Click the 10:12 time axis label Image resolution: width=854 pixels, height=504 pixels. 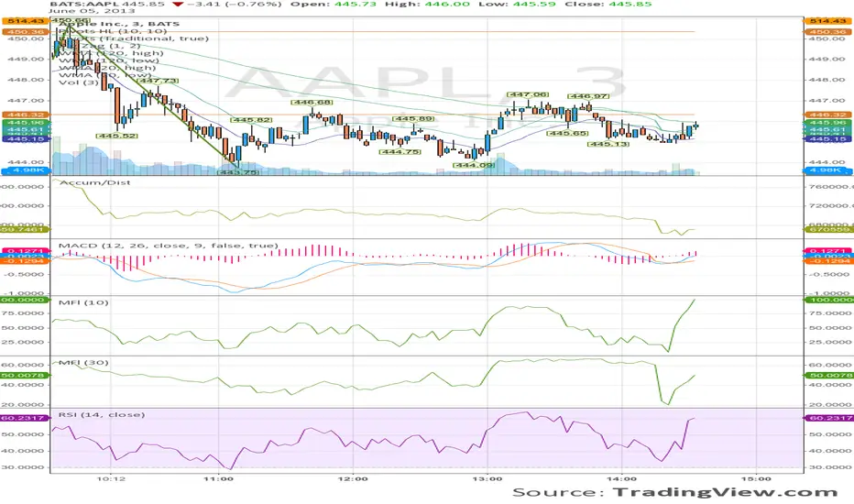point(111,479)
